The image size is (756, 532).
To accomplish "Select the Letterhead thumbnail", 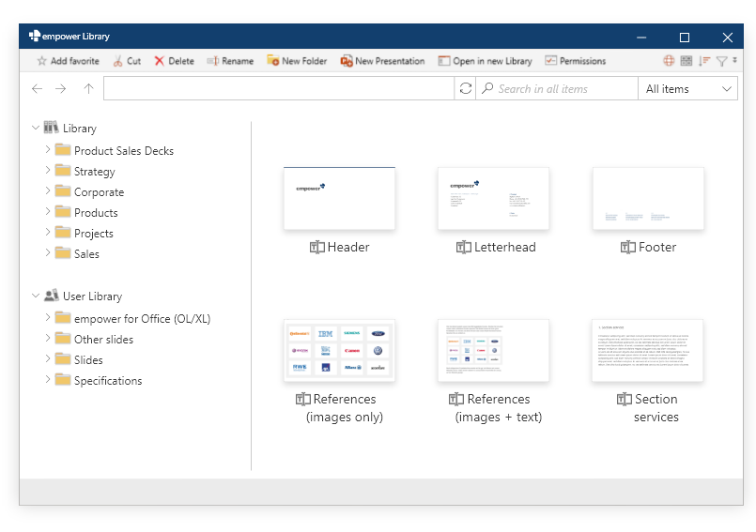I will click(x=493, y=199).
